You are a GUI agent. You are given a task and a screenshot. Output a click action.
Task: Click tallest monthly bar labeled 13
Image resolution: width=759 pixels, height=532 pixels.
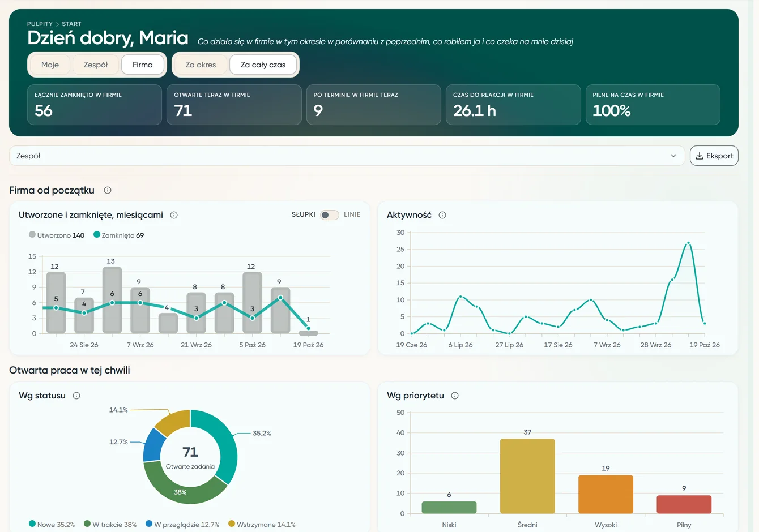coord(112,300)
